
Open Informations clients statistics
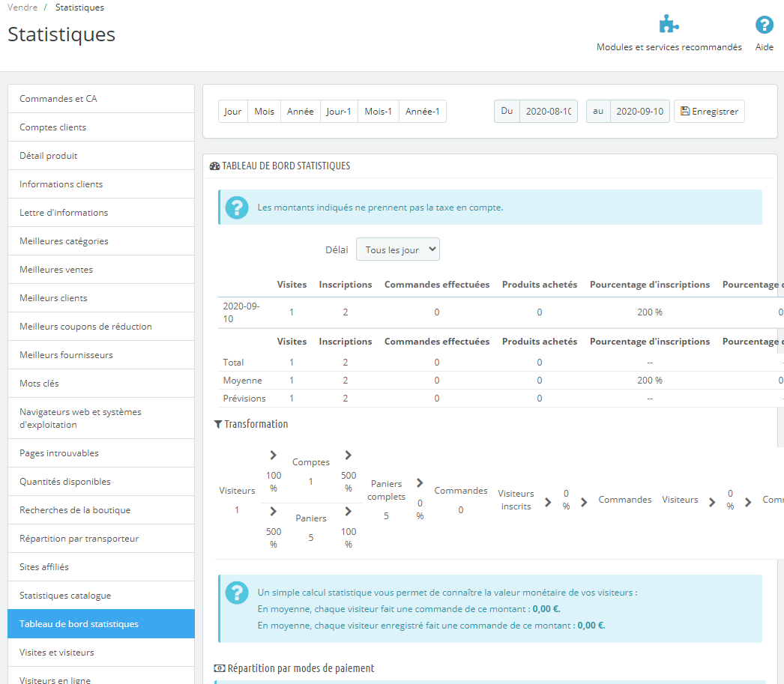(101, 184)
